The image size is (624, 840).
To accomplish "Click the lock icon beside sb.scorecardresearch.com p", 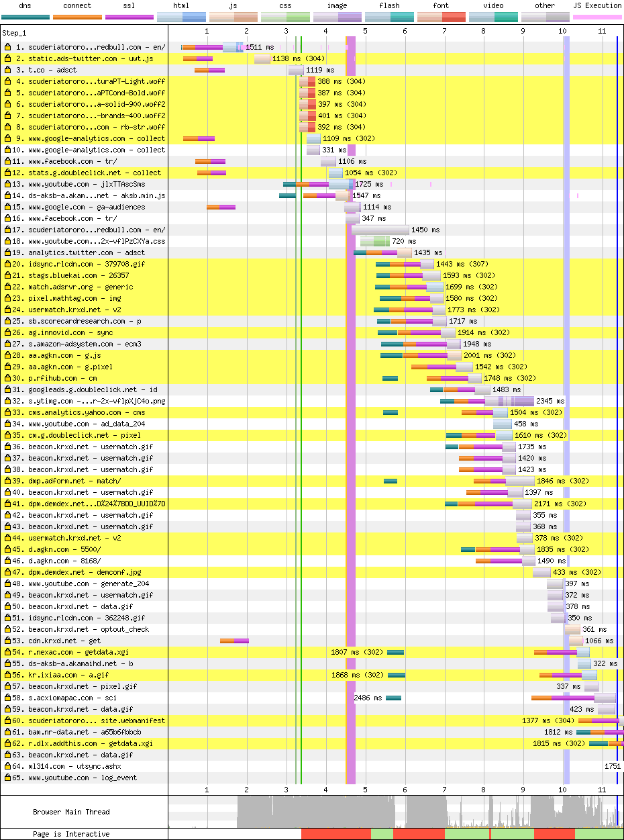I will [8, 321].
